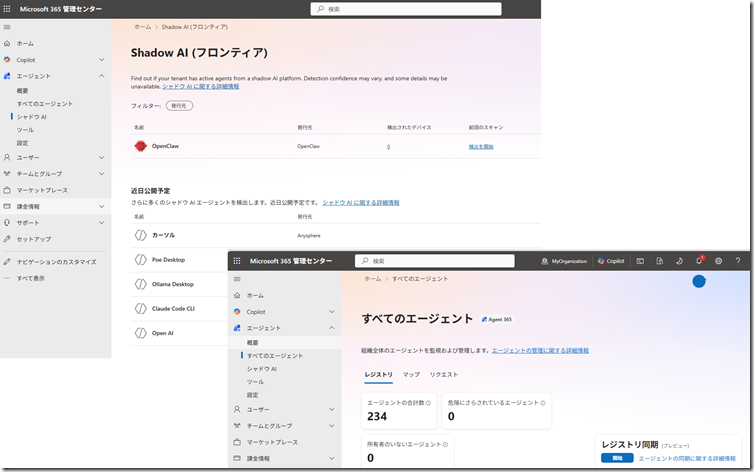Click the red OpenClaw agent icon

140,146
